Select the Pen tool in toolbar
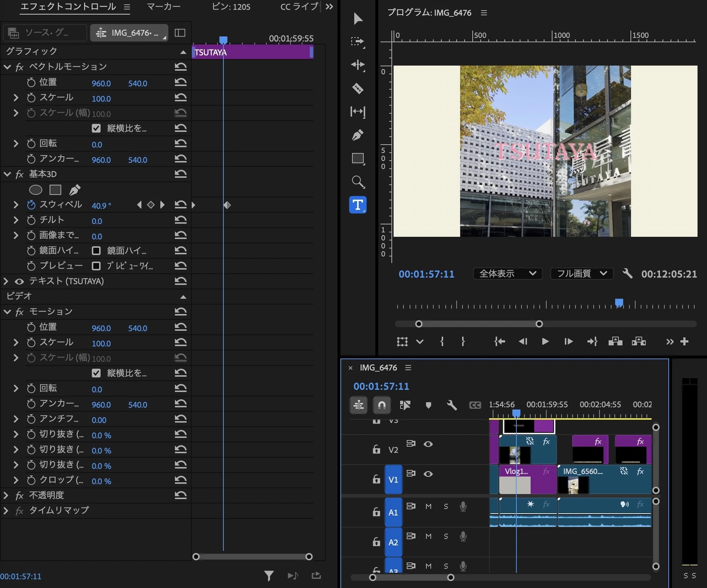Image resolution: width=707 pixels, height=588 pixels. (358, 135)
